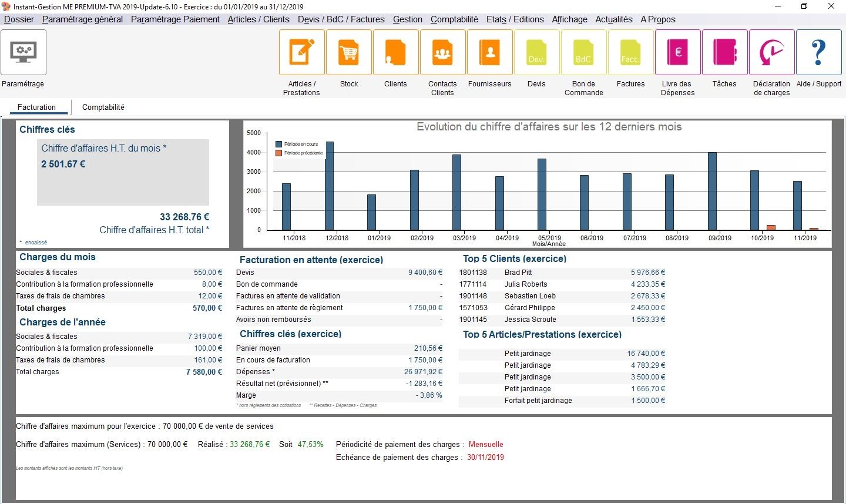Viewport: 846px width, 504px height.
Task: Open Livre des Dépenses icon
Action: pyautogui.click(x=678, y=52)
